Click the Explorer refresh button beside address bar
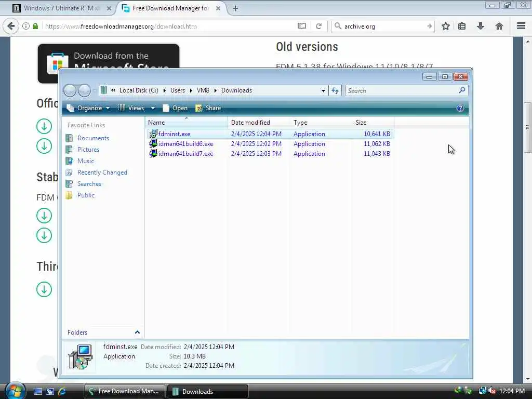 [x=335, y=90]
